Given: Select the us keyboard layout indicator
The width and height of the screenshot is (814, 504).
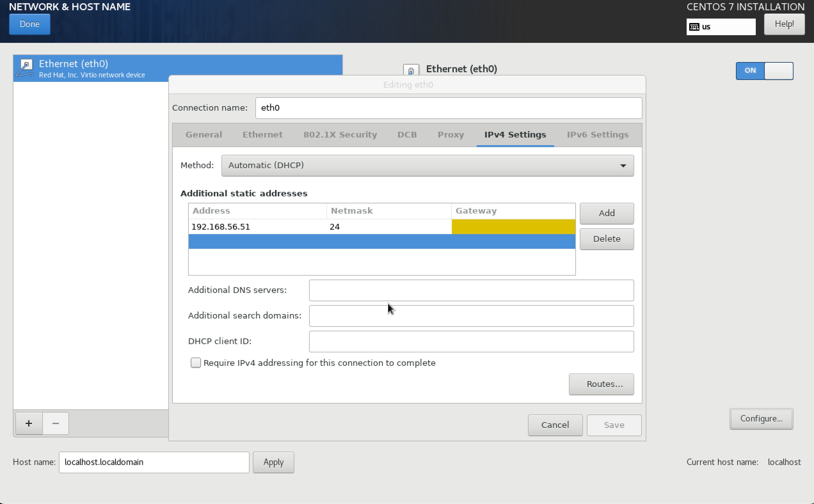Looking at the screenshot, I should click(721, 27).
